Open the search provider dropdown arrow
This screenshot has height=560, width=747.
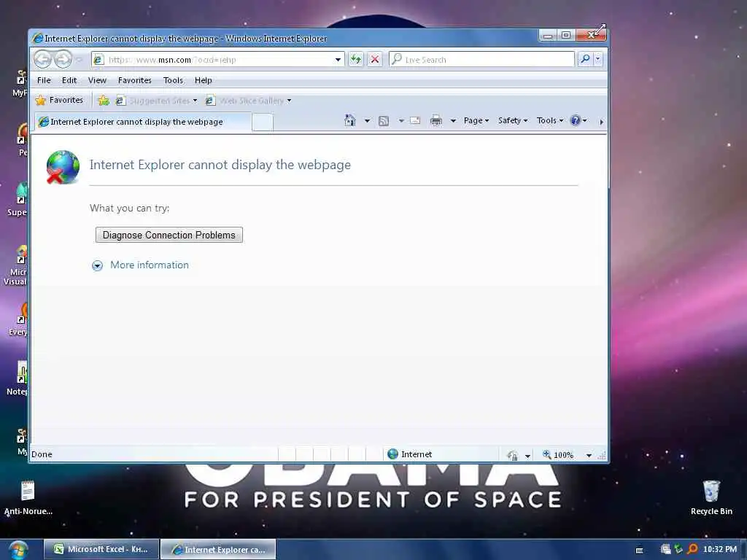pos(598,59)
